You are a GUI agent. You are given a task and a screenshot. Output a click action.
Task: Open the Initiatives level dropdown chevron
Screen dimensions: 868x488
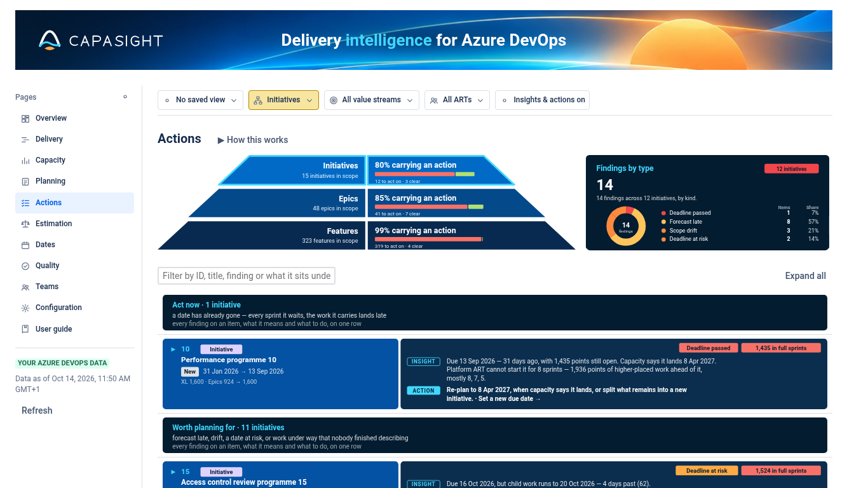click(309, 100)
